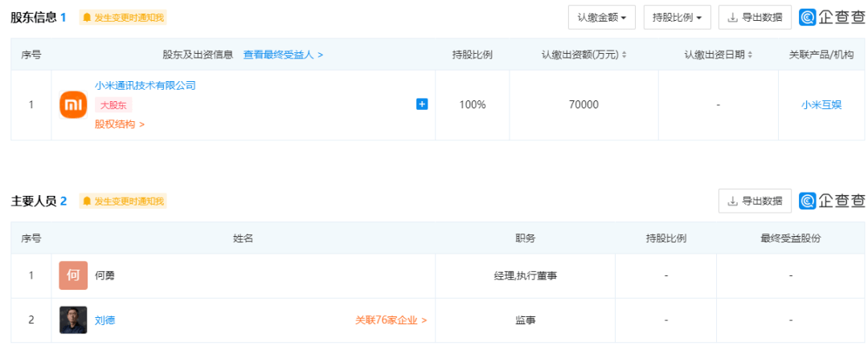Open 查看最终受益人 link
This screenshot has width=868, height=358.
coord(284,55)
